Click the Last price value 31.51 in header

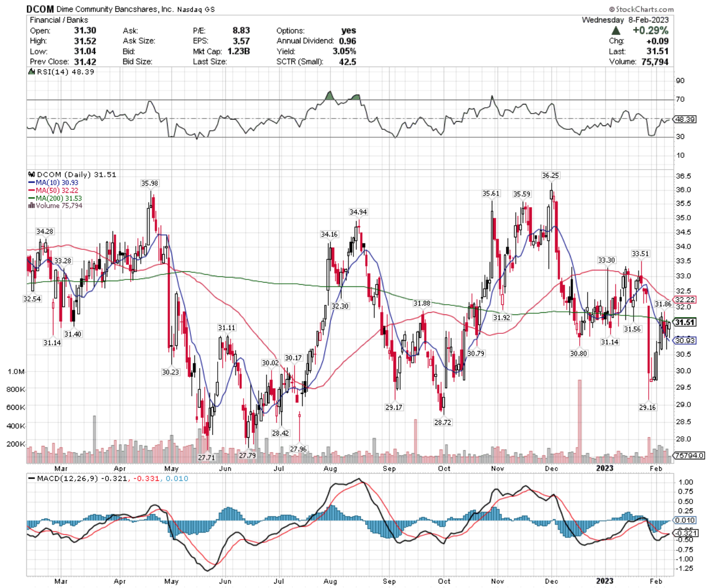[657, 51]
